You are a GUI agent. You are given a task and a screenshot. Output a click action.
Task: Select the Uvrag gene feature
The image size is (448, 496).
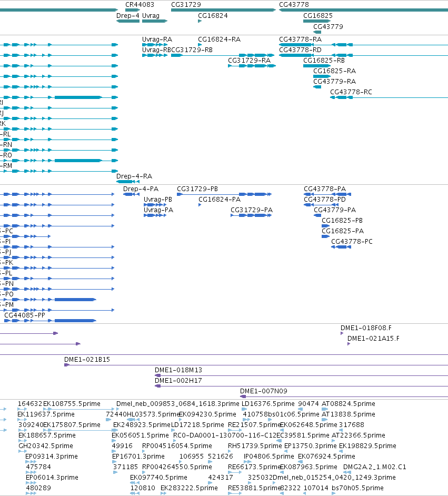pos(155,21)
